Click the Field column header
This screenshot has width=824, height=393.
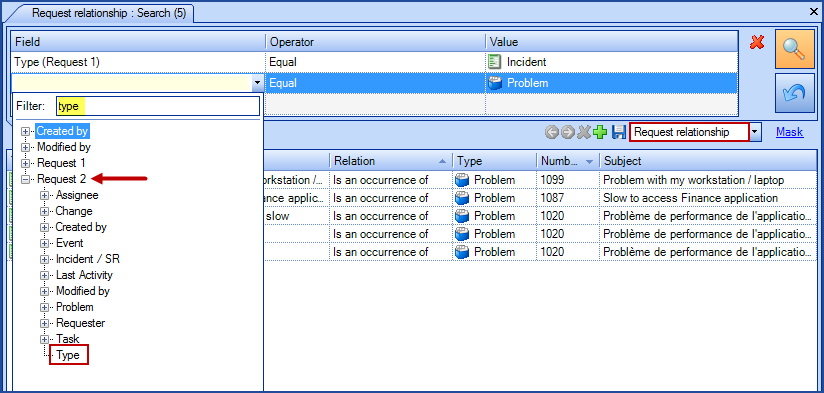coord(138,42)
